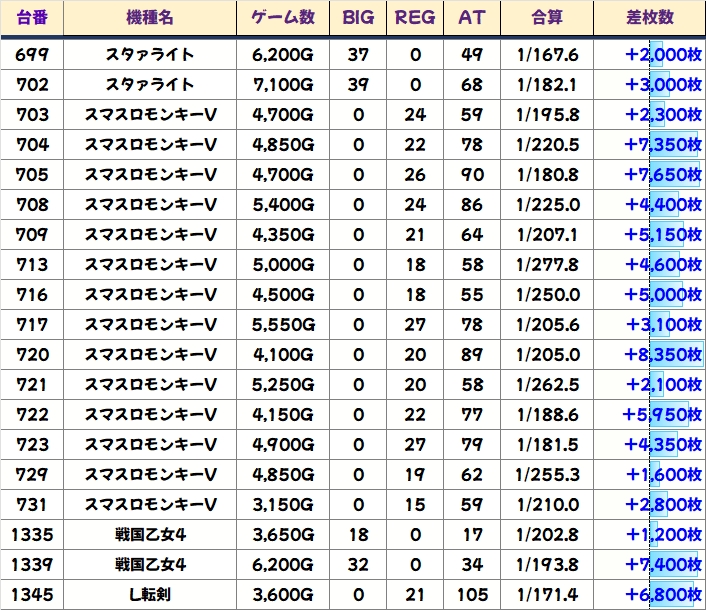
Task: Select machine number 720 cell
Action: click(x=33, y=355)
